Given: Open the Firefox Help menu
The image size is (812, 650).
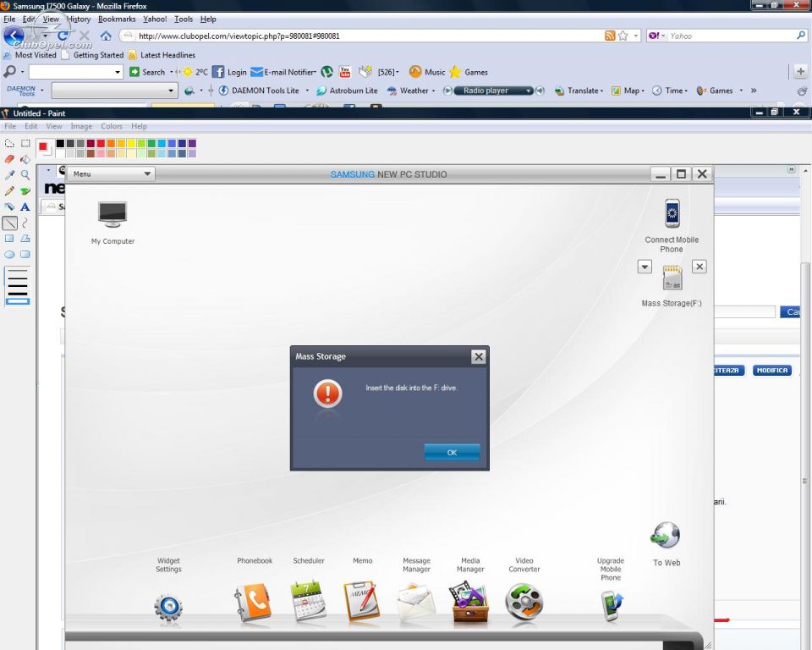Looking at the screenshot, I should [208, 19].
